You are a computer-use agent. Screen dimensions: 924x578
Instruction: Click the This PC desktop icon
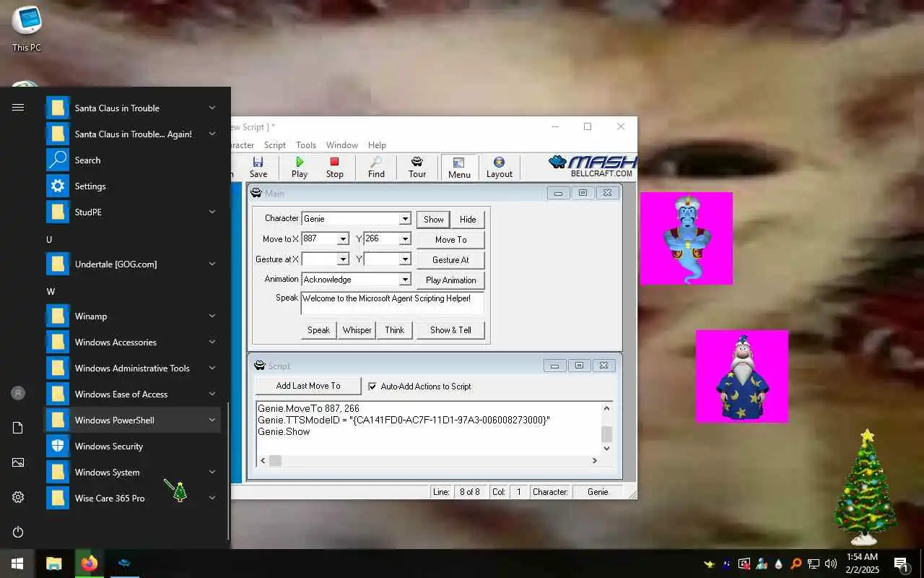(x=26, y=29)
